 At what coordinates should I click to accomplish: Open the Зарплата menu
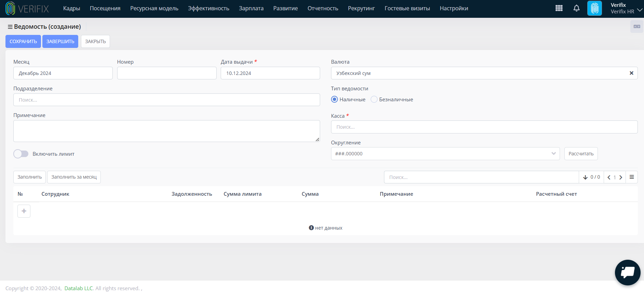pos(251,8)
